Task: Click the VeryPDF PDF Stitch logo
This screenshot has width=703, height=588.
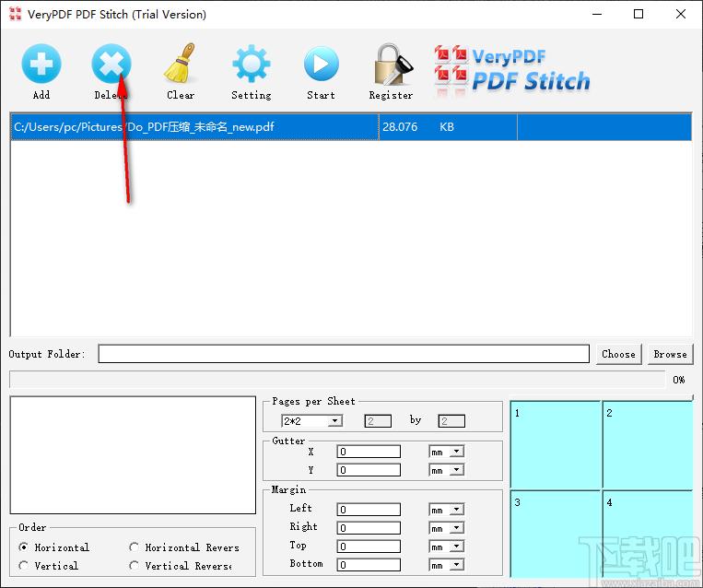Action: click(x=512, y=70)
